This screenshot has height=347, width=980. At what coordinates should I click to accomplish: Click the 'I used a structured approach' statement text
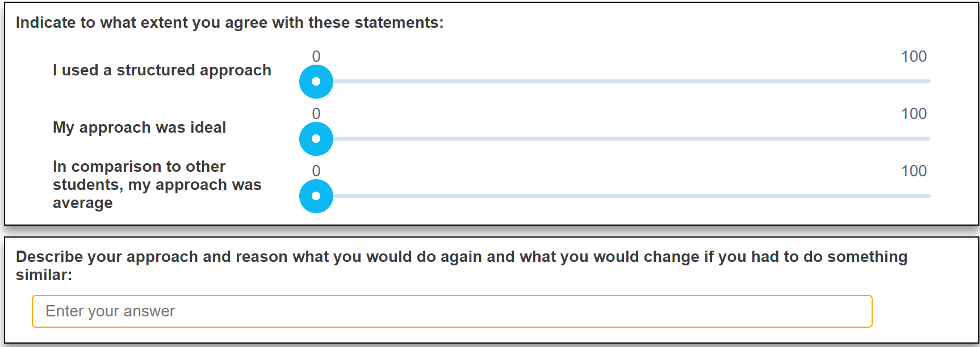point(162,70)
